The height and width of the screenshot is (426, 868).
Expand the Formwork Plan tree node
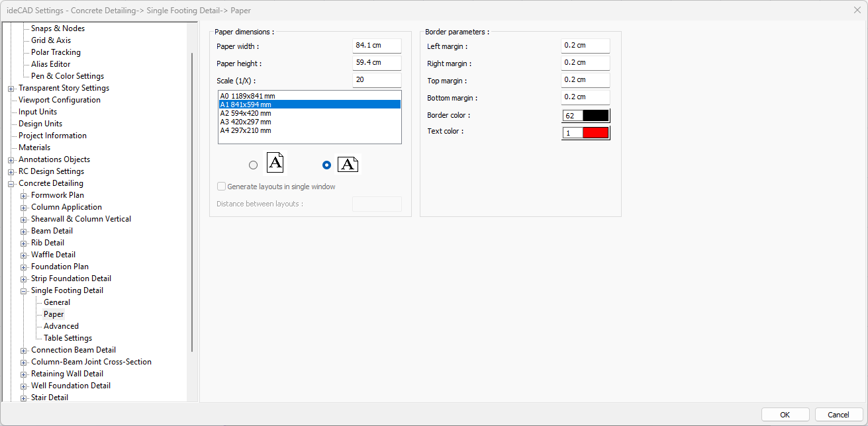coord(24,195)
